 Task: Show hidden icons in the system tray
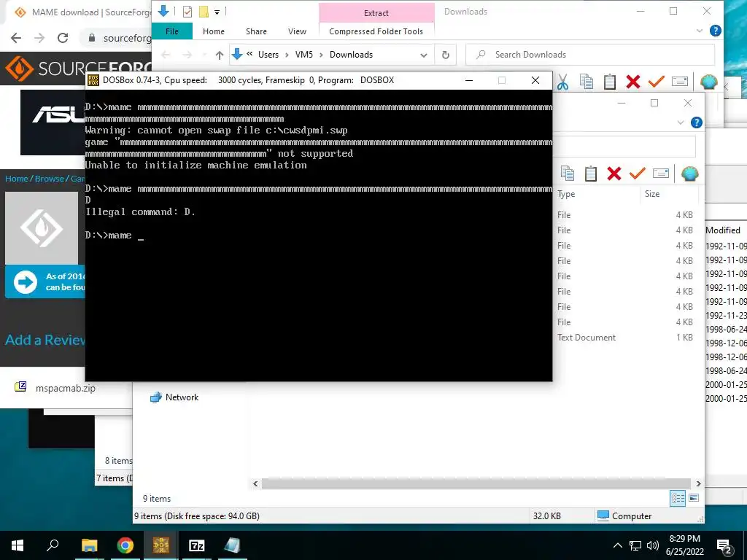click(617, 545)
